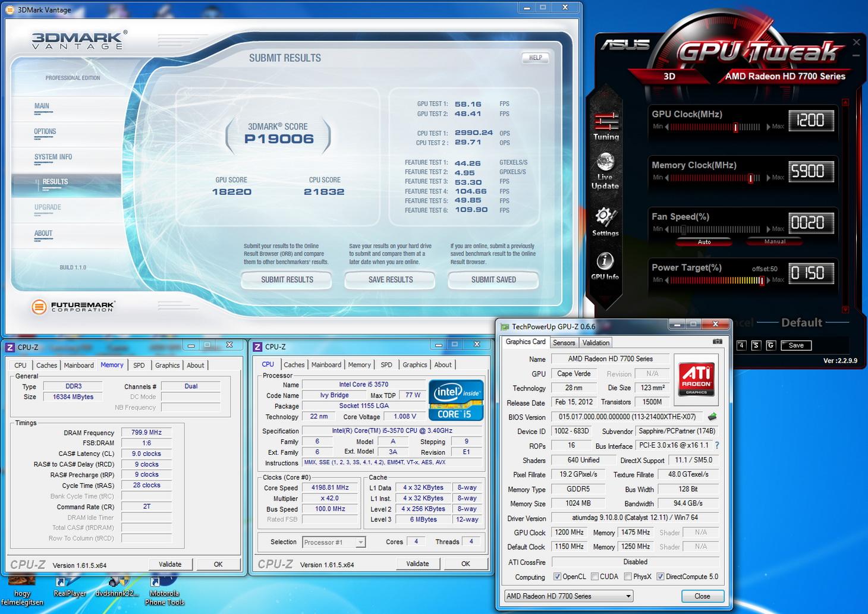This screenshot has height=614, width=868.
Task: Select the G profile button in GPU Tweak
Action: (x=770, y=345)
